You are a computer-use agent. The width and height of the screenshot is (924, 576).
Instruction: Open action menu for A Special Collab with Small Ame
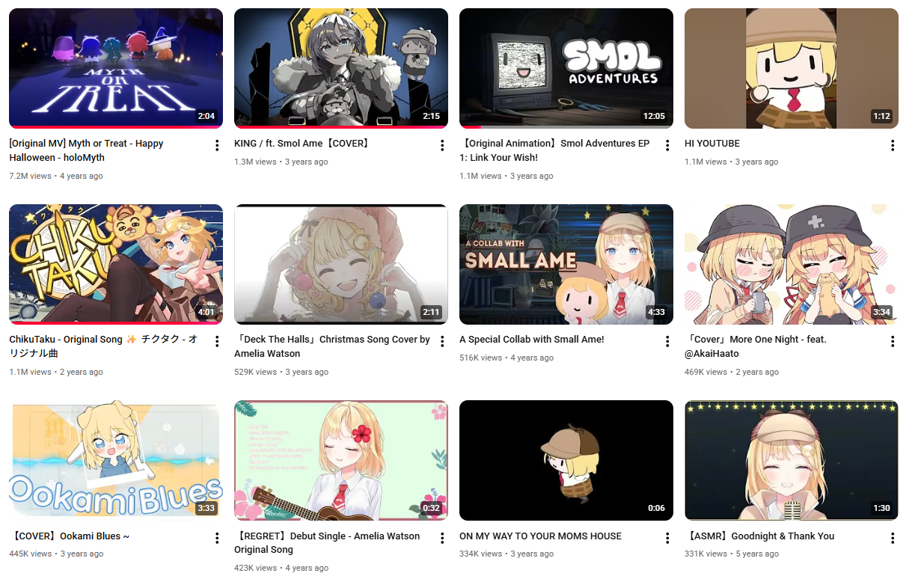pyautogui.click(x=667, y=342)
